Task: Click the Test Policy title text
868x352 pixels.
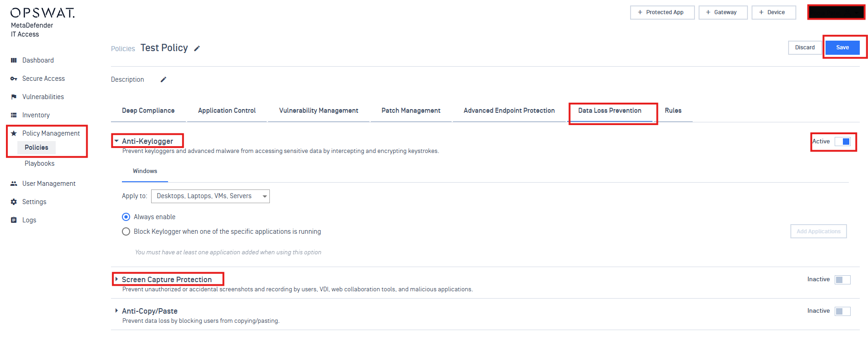Action: click(x=164, y=48)
